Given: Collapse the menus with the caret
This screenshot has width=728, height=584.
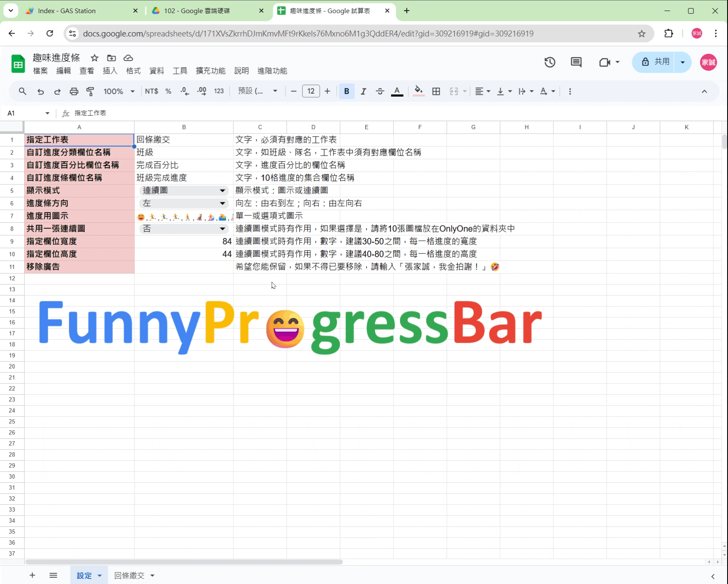Looking at the screenshot, I should point(704,91).
